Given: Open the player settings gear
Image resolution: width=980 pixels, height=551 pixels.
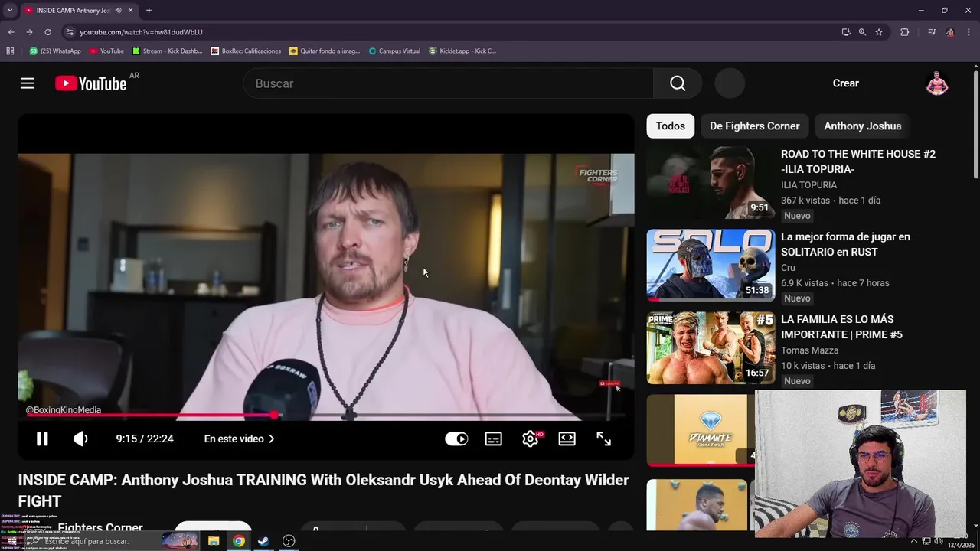Looking at the screenshot, I should tap(531, 439).
